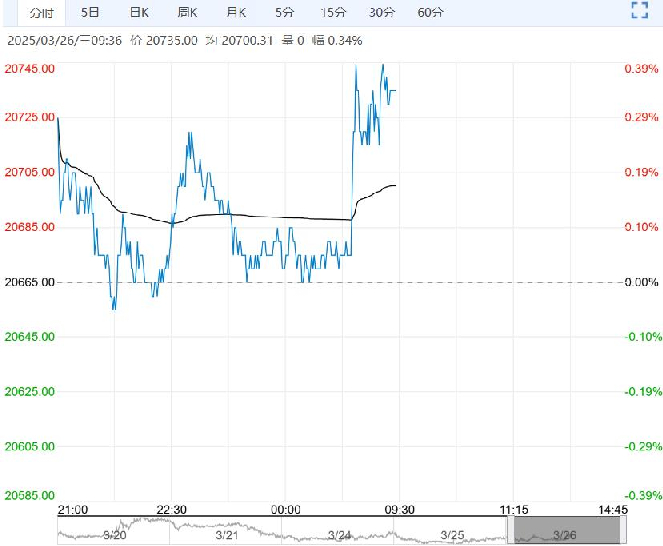Click the 20745.00 price axis label

coord(30,69)
